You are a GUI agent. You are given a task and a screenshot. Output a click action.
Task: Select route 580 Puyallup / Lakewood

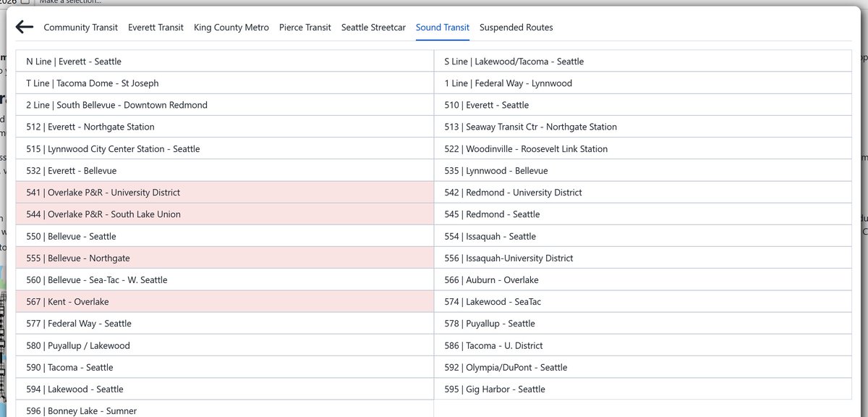[x=224, y=345]
